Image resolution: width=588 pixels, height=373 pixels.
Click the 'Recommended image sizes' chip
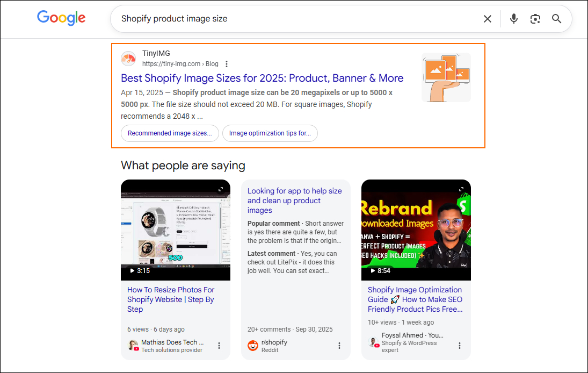pyautogui.click(x=170, y=133)
